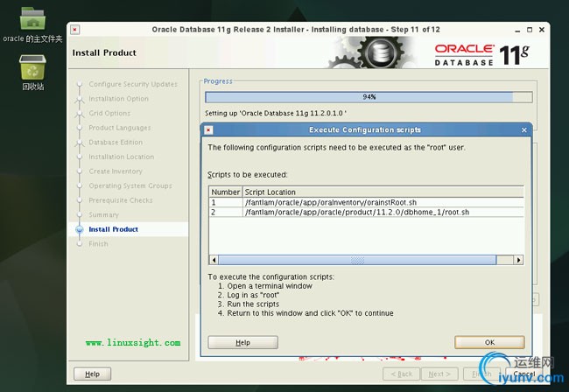The height and width of the screenshot is (392, 569).
Task: Select the Operating System Groups step
Action: tap(130, 185)
